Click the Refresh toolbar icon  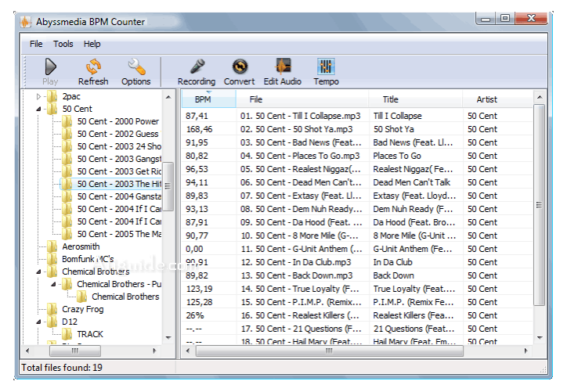(x=93, y=67)
